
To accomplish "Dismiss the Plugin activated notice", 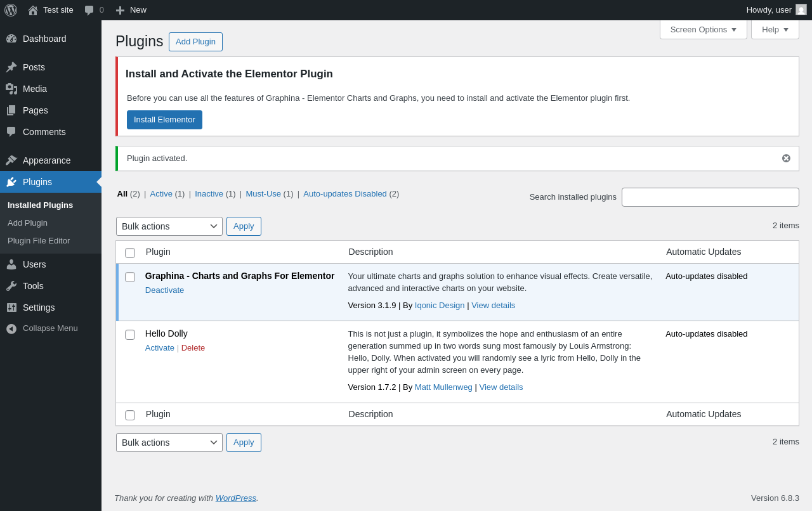I will click(786, 158).
